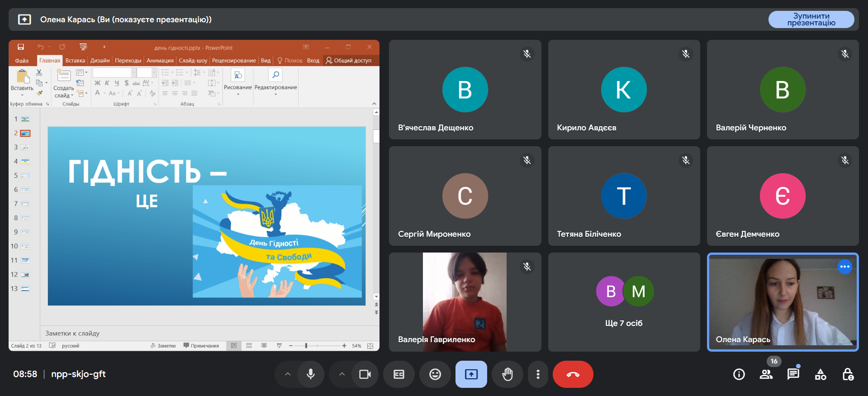Mute the microphone
The width and height of the screenshot is (868, 396).
(311, 374)
